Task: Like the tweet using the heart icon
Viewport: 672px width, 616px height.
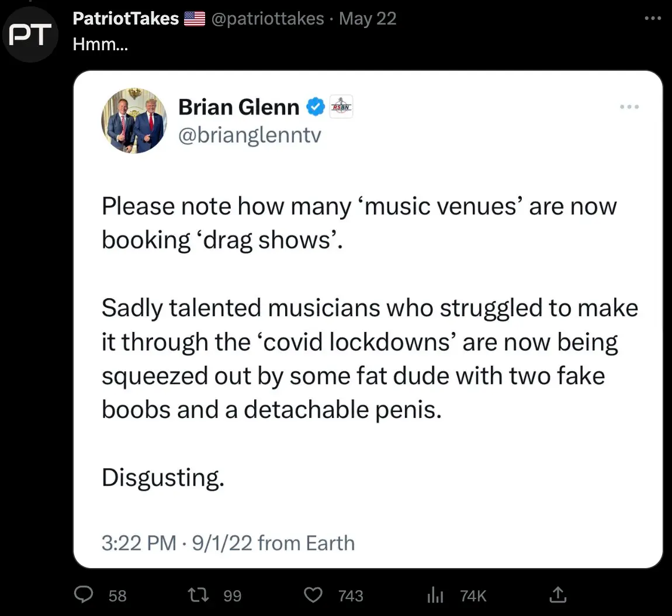Action: 313,595
